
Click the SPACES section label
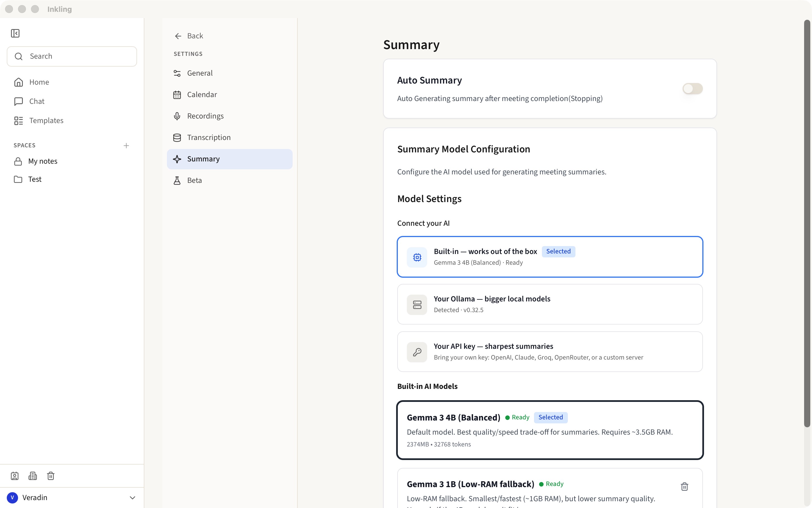coord(25,145)
